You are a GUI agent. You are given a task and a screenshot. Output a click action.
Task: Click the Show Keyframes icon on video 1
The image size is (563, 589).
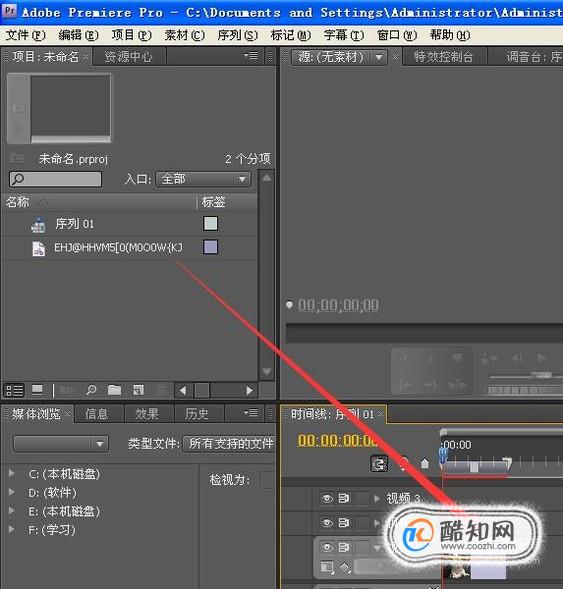tap(345, 567)
